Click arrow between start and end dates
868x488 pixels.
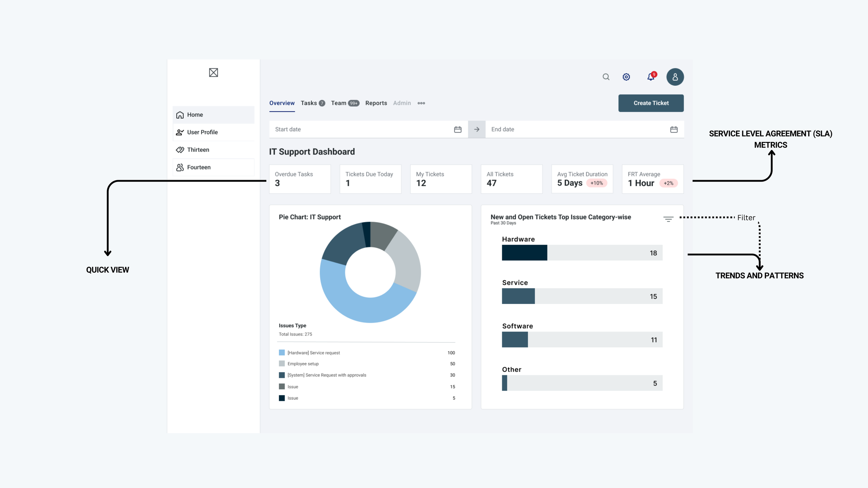(476, 129)
